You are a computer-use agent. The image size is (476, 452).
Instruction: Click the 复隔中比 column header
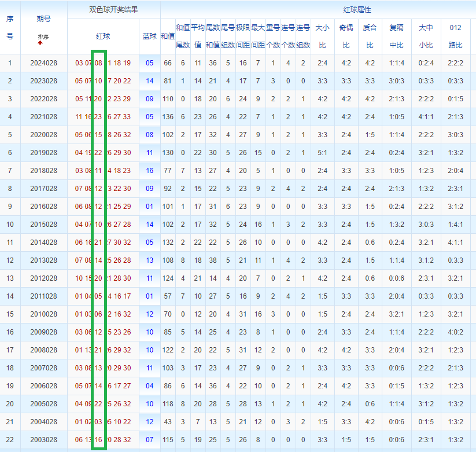[396, 36]
